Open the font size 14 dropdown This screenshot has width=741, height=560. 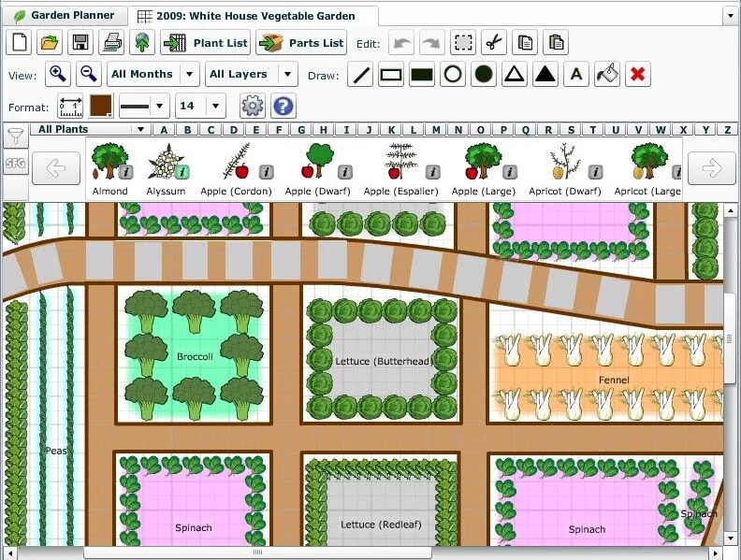[x=200, y=106]
